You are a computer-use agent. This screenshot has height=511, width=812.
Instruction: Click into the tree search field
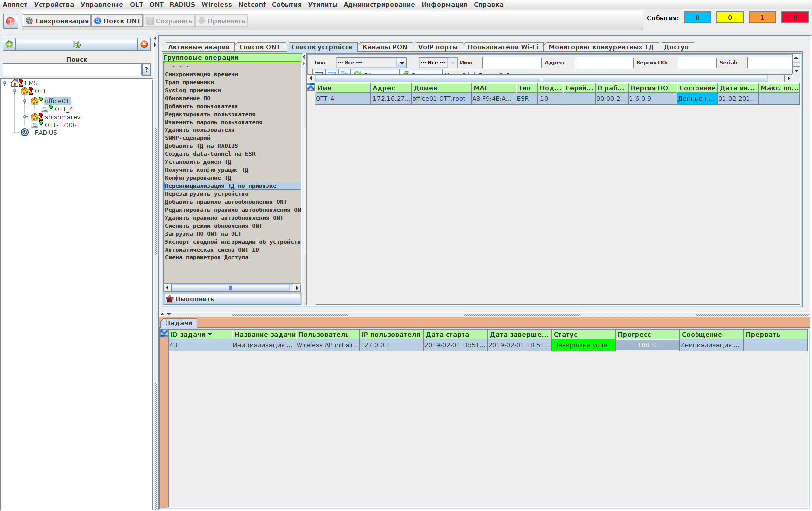(x=72, y=69)
